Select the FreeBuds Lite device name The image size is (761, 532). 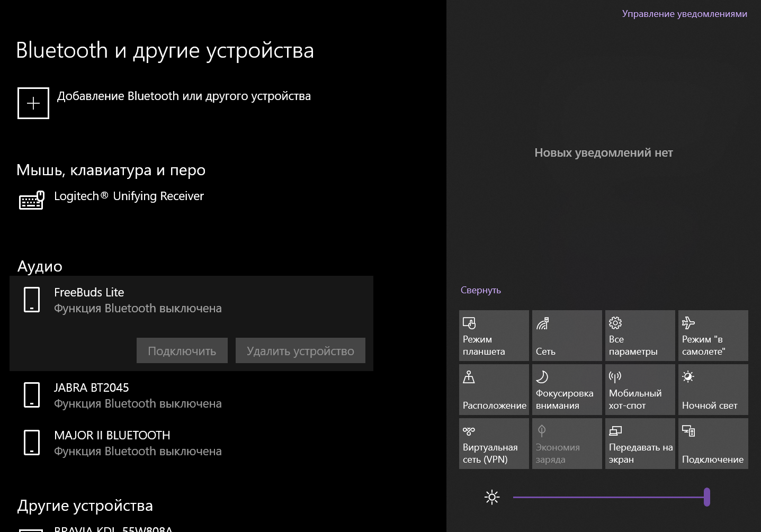(x=89, y=292)
